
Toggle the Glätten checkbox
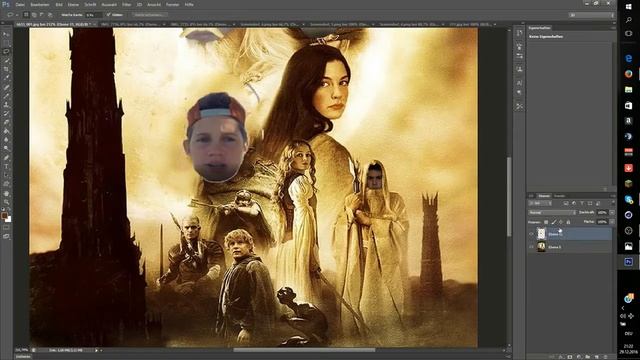[109, 15]
